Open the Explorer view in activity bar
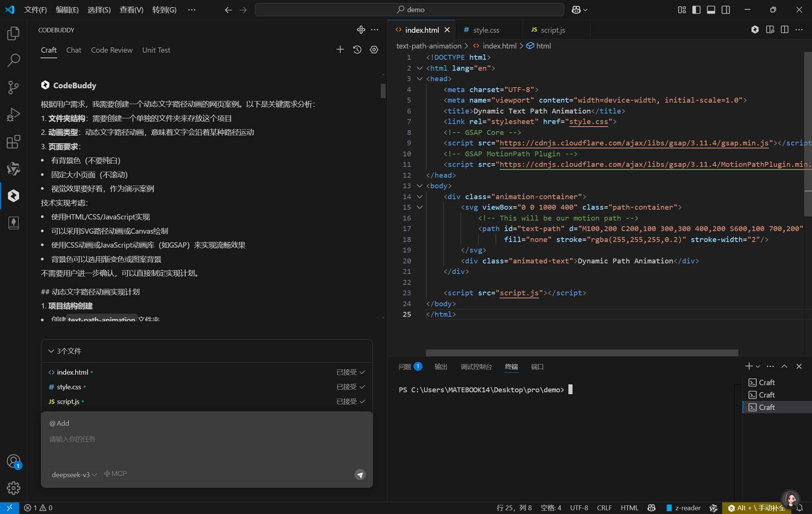812x514 pixels. click(x=14, y=33)
